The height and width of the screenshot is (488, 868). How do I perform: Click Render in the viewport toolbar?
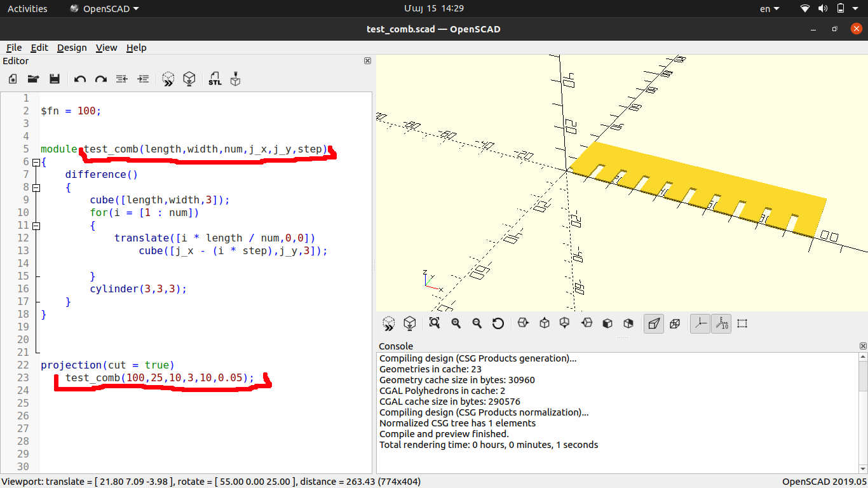(410, 323)
